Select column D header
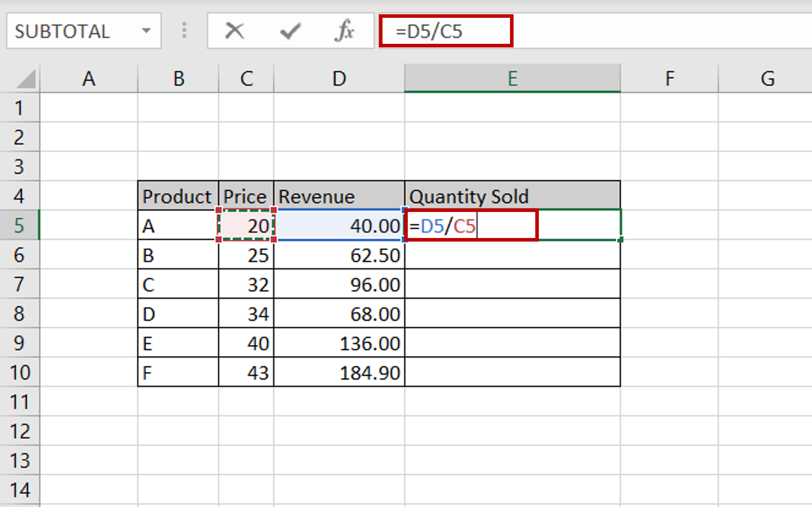Image resolution: width=812 pixels, height=507 pixels. 339,78
